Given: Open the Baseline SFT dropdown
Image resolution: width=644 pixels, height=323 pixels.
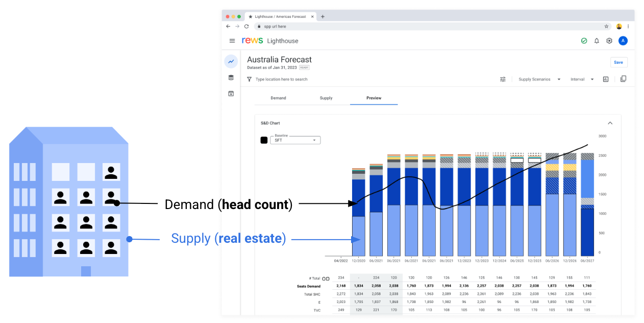Looking at the screenshot, I should pyautogui.click(x=295, y=140).
